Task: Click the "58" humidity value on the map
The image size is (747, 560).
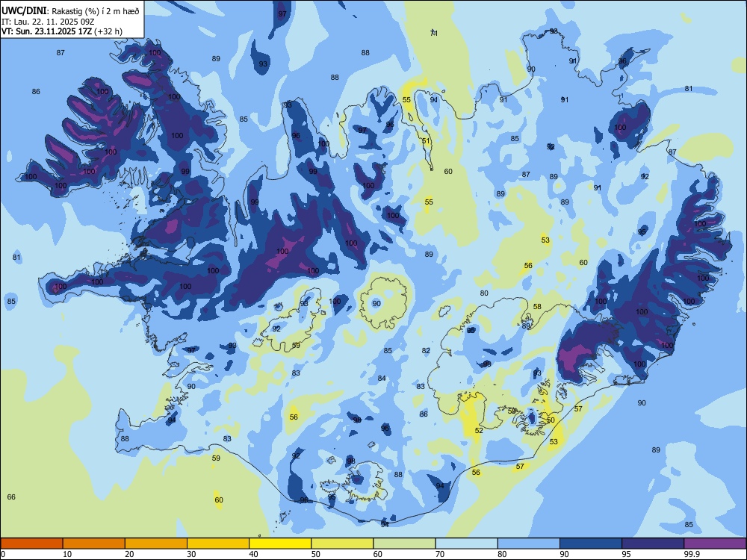Action: 537,306
